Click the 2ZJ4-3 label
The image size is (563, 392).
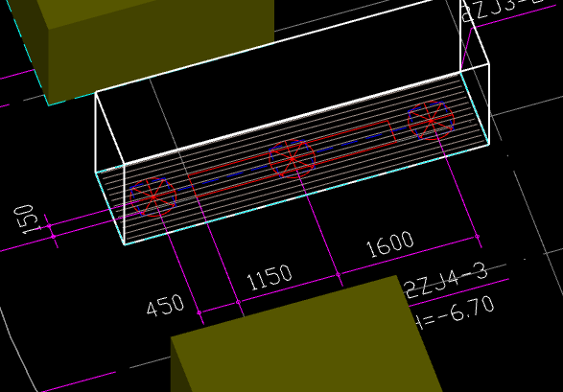[x=446, y=281]
